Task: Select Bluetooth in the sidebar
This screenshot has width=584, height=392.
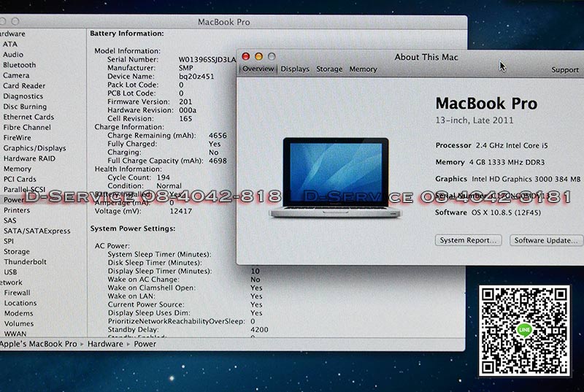Action: pos(20,65)
